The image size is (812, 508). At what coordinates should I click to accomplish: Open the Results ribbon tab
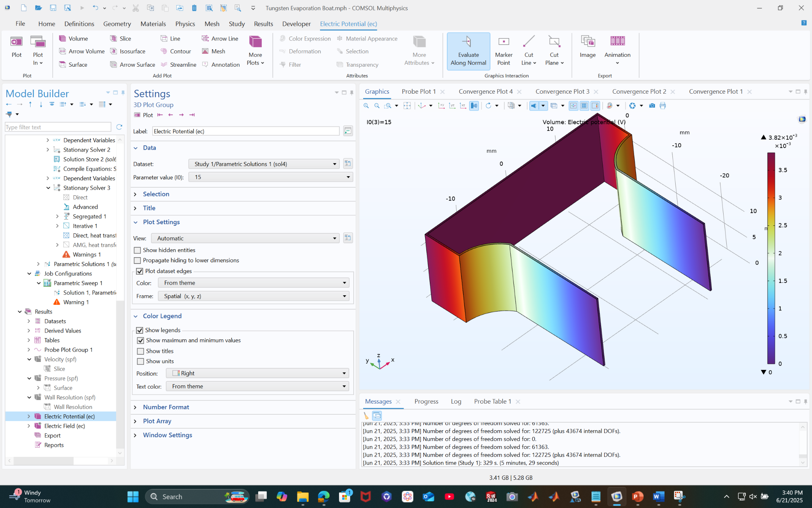tap(263, 24)
